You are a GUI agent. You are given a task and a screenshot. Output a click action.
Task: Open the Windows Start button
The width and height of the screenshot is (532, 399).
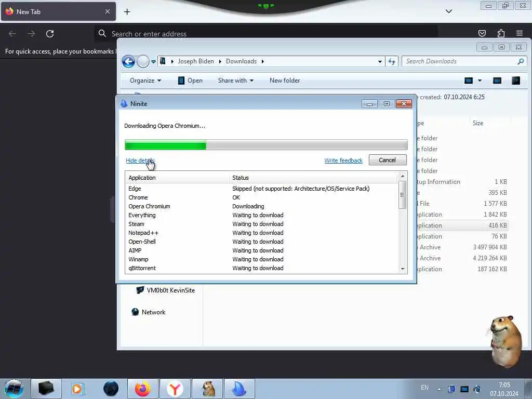[x=14, y=389]
